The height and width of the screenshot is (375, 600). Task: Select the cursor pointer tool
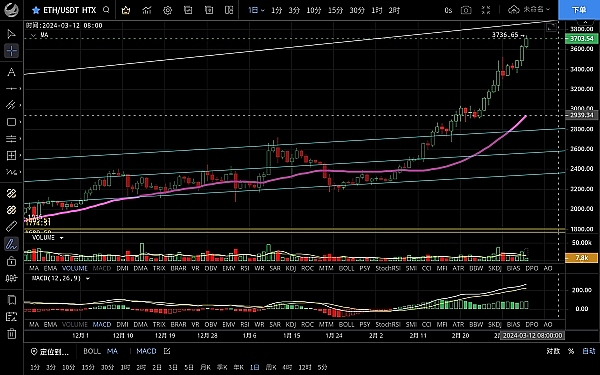[11, 34]
